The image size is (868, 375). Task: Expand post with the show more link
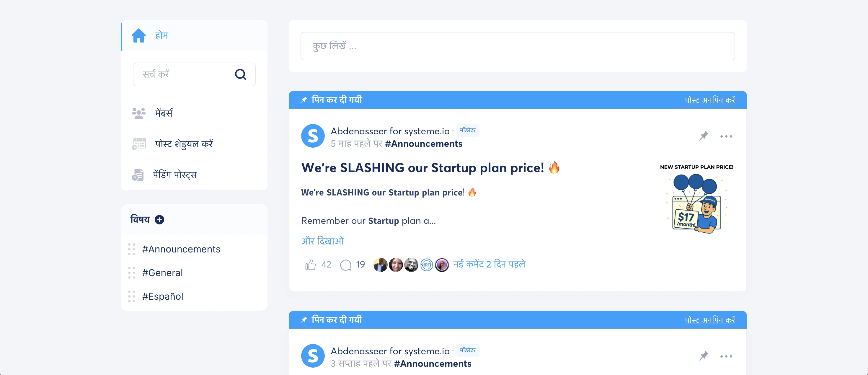(322, 241)
